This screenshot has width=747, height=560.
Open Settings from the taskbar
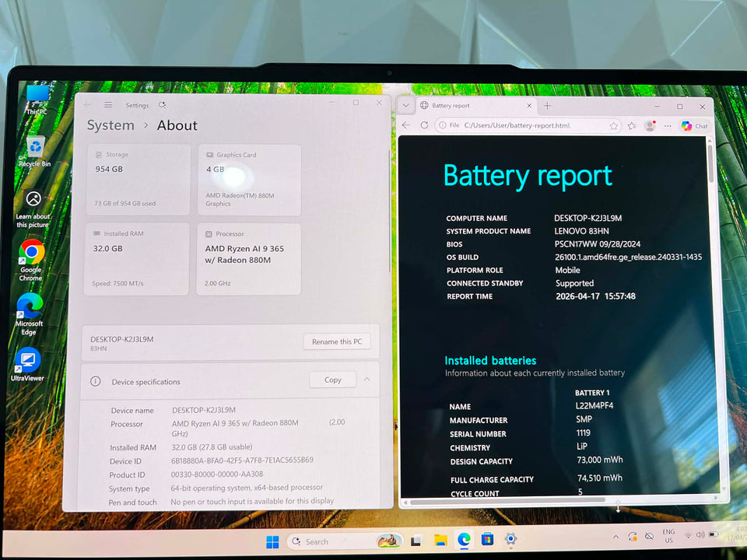pyautogui.click(x=510, y=538)
